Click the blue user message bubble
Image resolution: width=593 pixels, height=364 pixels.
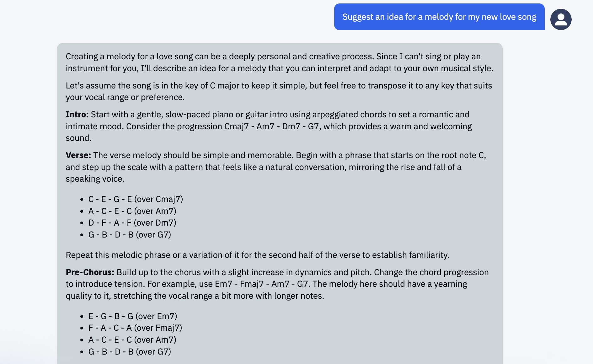[x=439, y=17]
